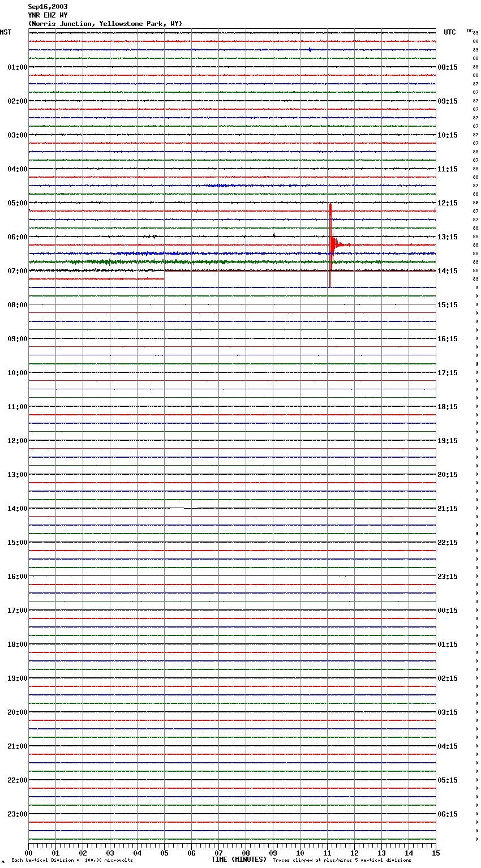The width and height of the screenshot is (481, 868).
Task: Click the 12:15 UTC time label
Action: (448, 203)
